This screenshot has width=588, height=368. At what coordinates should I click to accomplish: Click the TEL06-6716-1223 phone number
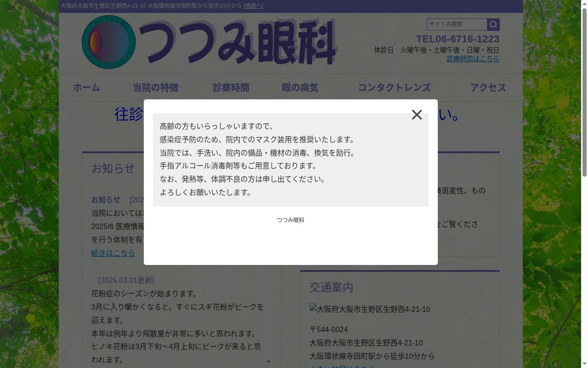[x=458, y=39]
